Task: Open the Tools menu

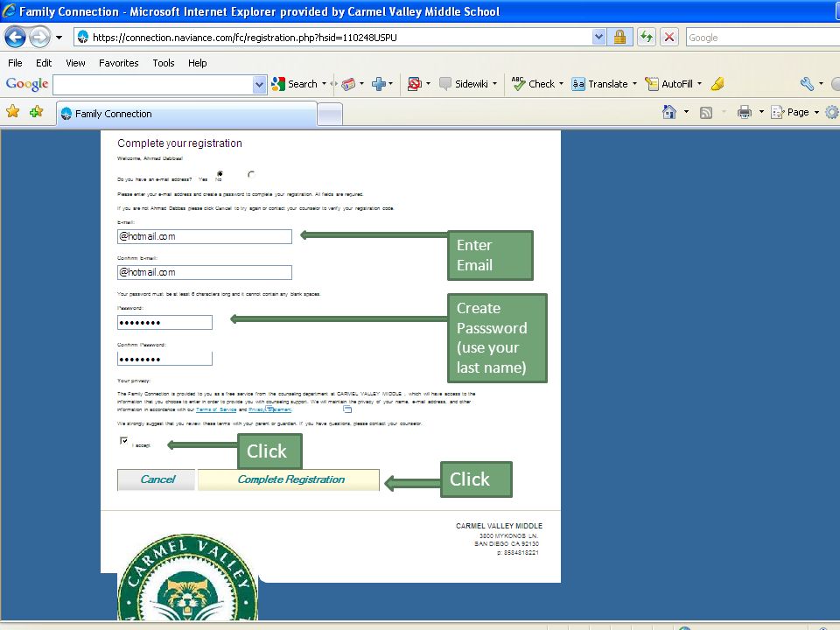Action: click(164, 63)
